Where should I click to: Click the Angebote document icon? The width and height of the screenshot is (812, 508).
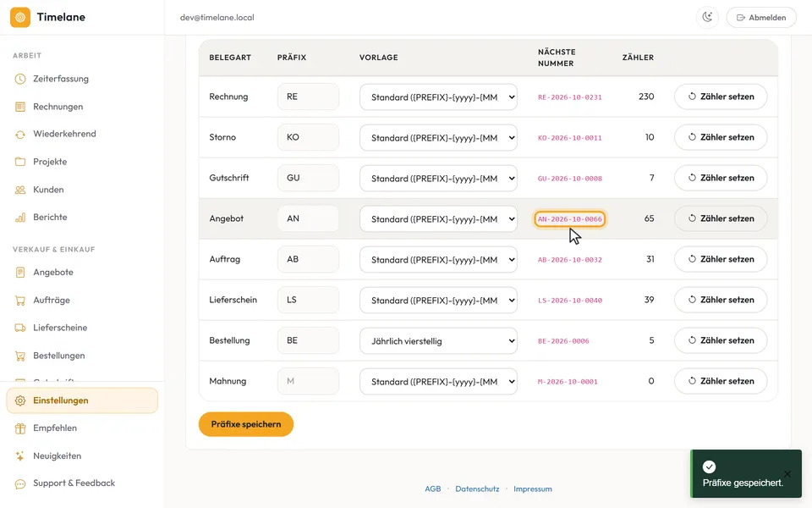click(20, 272)
